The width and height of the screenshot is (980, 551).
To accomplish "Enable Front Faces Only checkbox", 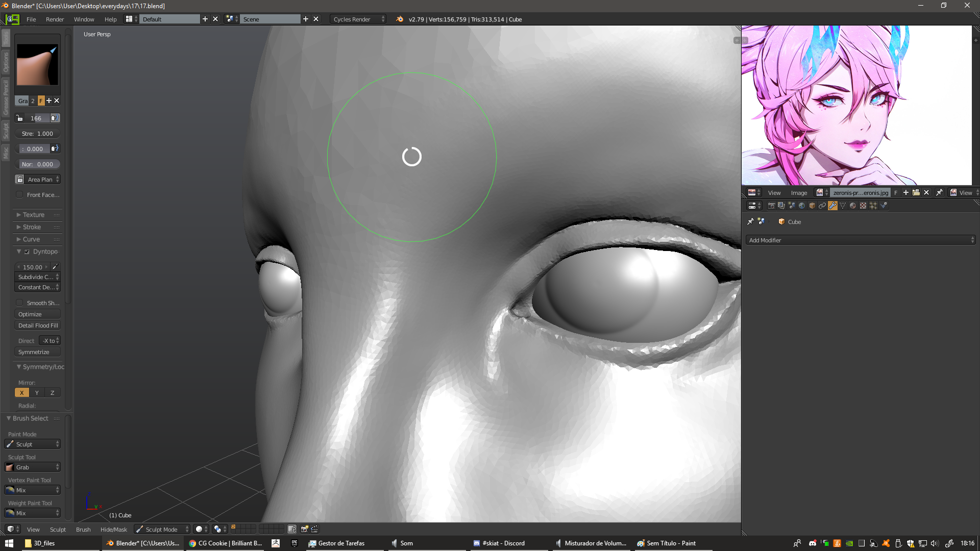I will tap(19, 194).
